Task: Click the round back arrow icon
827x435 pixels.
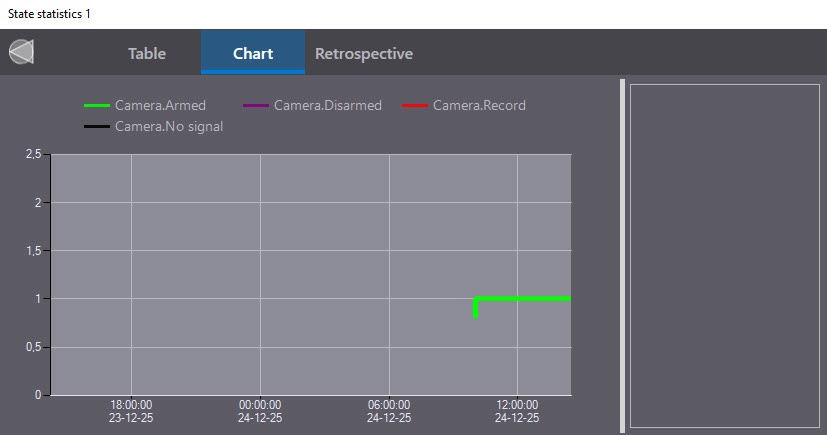Action: click(21, 52)
